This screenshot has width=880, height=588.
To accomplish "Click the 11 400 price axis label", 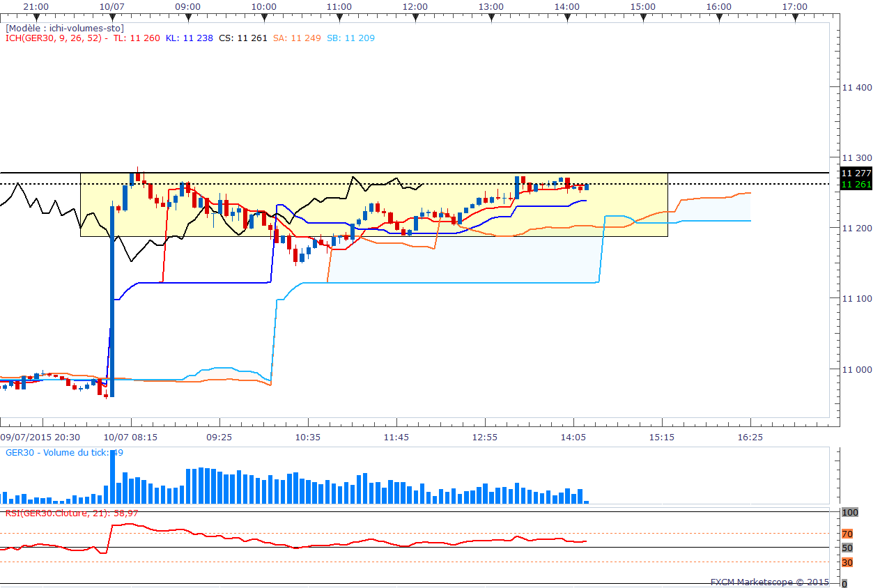I will click(857, 87).
